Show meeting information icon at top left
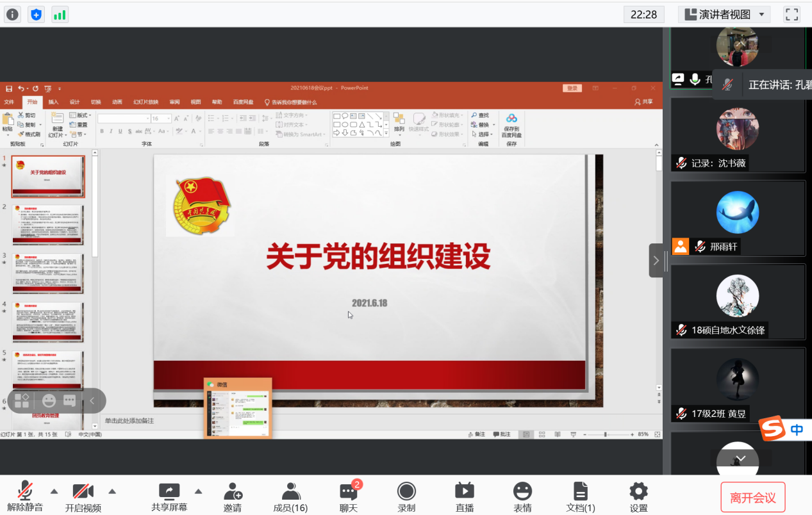 (12, 14)
